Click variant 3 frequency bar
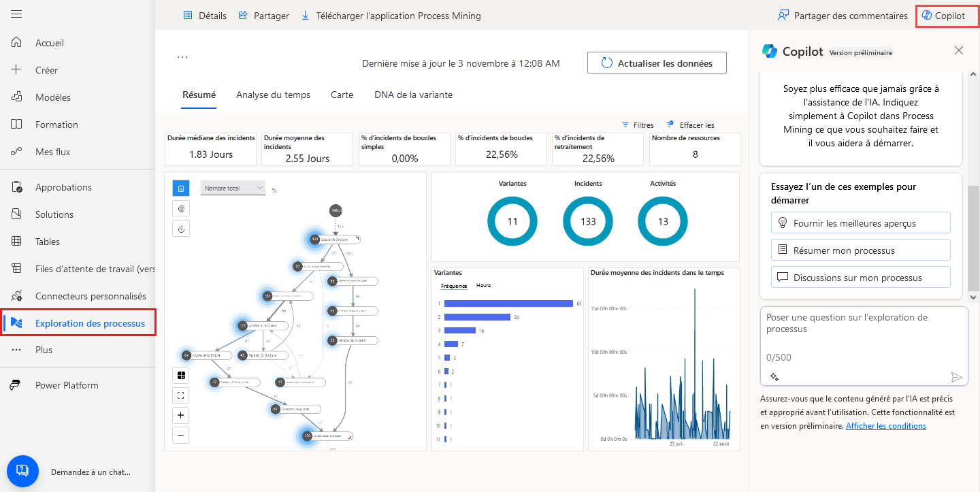 click(460, 330)
